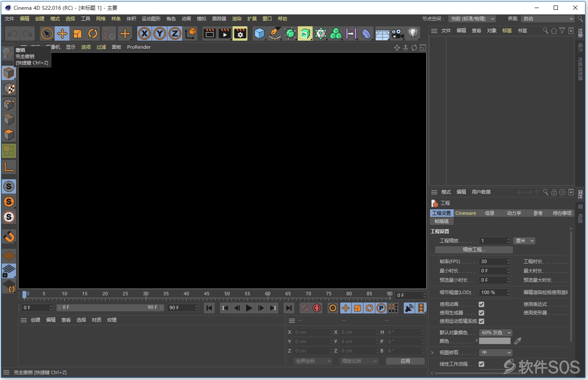Click the Make Editable icon in left palette
This screenshot has height=380, width=588.
pos(8,54)
